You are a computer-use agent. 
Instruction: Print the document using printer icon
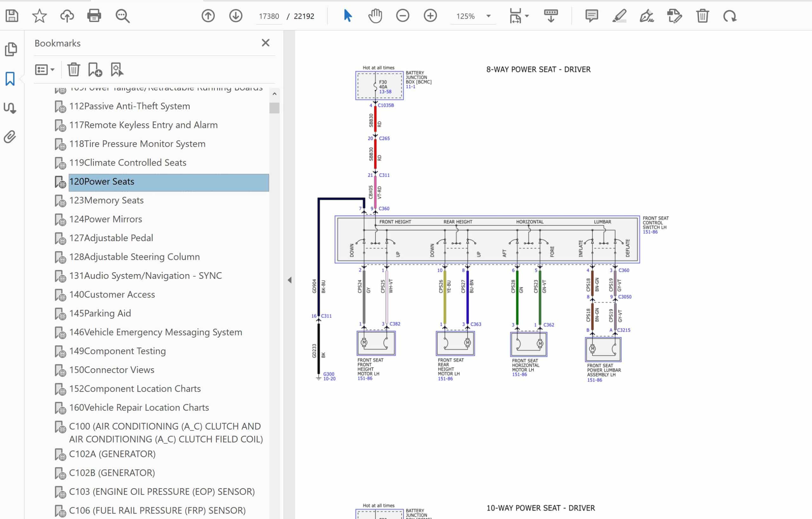94,16
